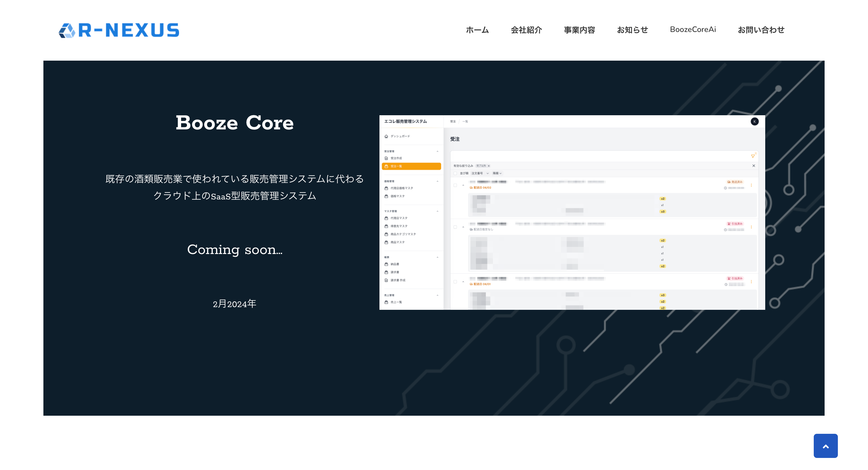The image size is (868, 470).
Task: Open the ホーム menu item
Action: click(x=477, y=30)
